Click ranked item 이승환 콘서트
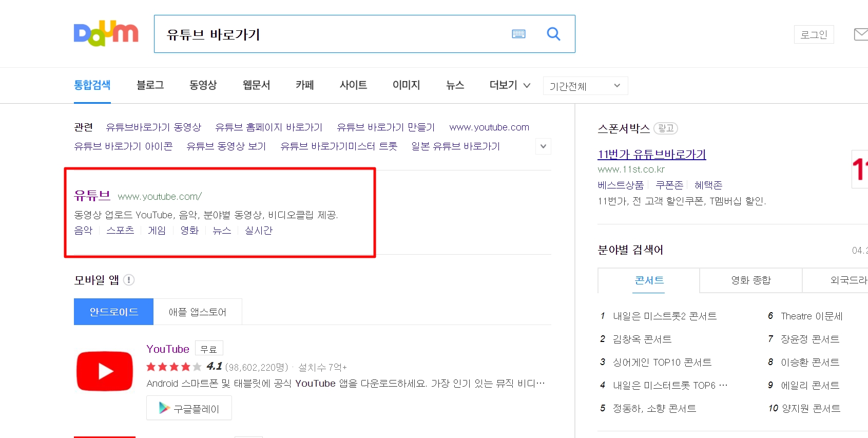Screen dimensions: 868x438 [810, 363]
